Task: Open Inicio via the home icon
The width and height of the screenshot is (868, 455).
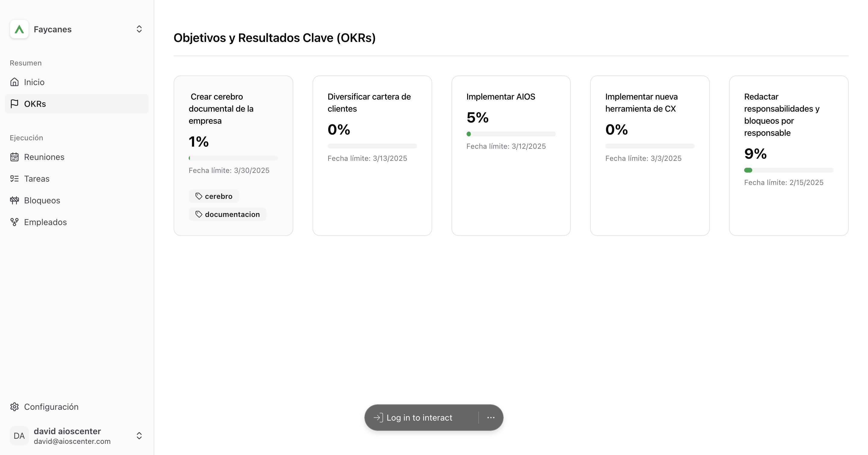Action: [14, 82]
